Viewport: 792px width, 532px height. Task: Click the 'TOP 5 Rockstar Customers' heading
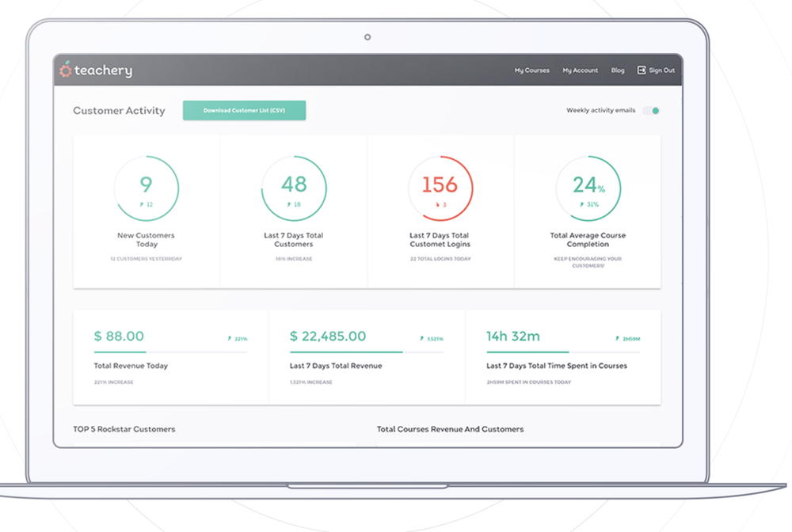pyautogui.click(x=124, y=429)
